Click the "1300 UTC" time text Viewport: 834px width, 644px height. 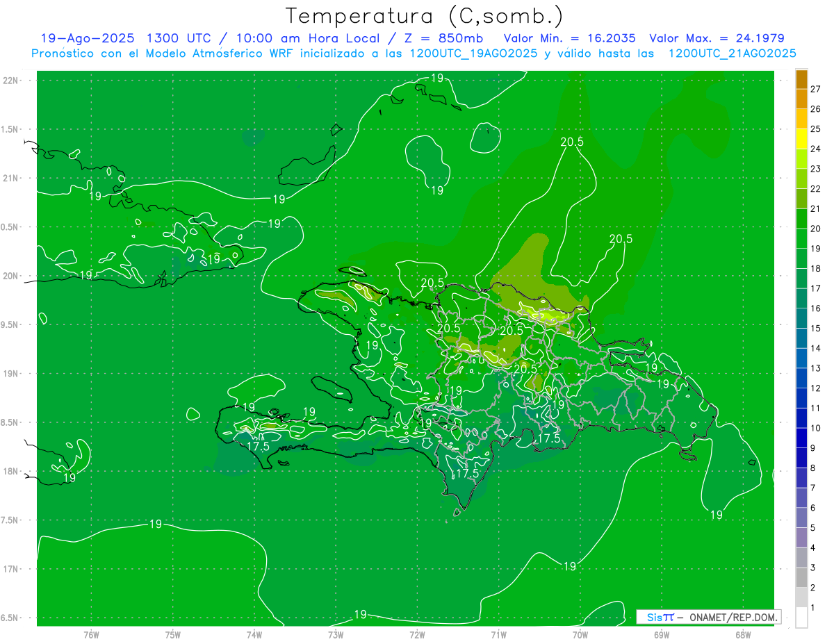pyautogui.click(x=179, y=38)
